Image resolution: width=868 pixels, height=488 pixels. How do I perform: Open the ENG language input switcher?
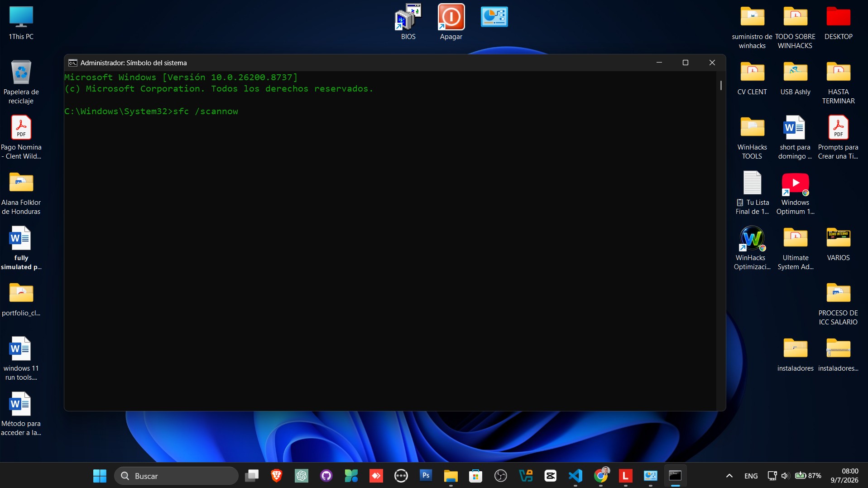(x=751, y=476)
